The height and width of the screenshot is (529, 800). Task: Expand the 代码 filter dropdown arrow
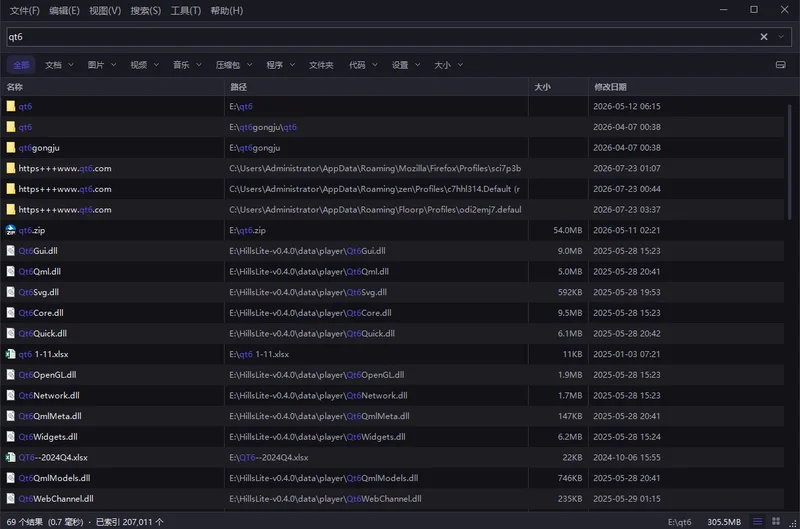[375, 65]
